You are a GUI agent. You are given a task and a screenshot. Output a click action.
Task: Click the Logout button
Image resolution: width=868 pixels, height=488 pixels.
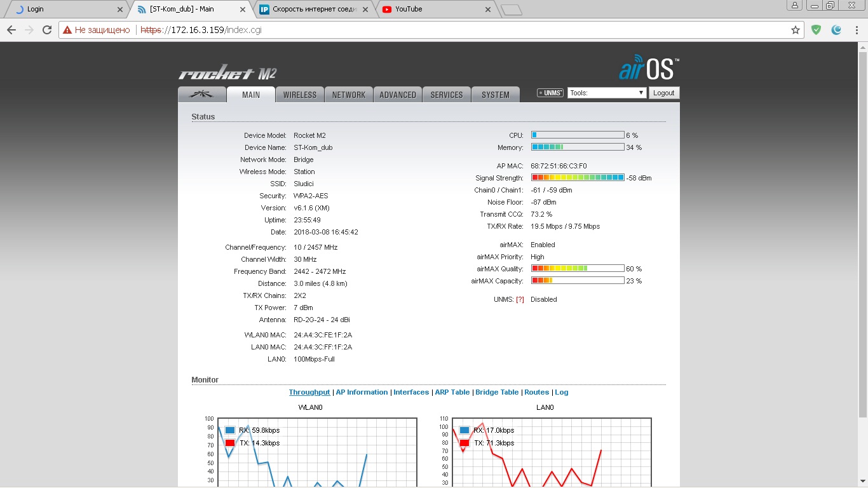[664, 93]
